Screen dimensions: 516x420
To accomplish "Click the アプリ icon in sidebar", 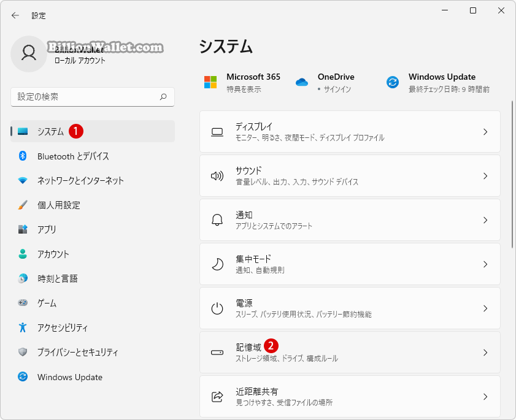I will [x=23, y=229].
